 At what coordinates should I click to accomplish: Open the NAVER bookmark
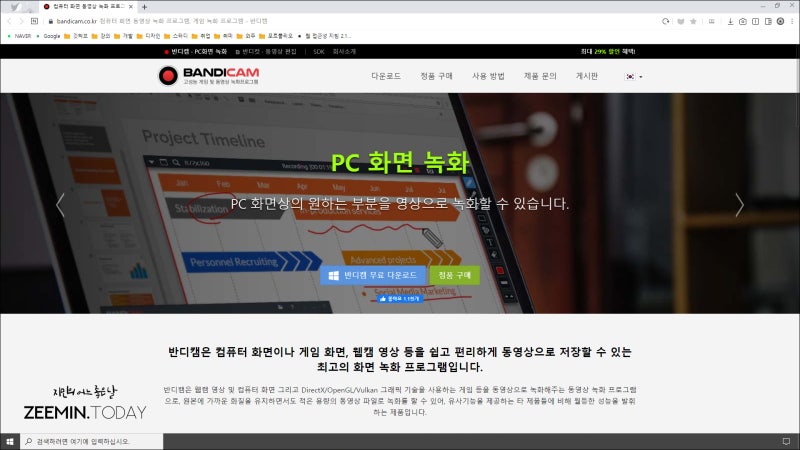[x=19, y=36]
